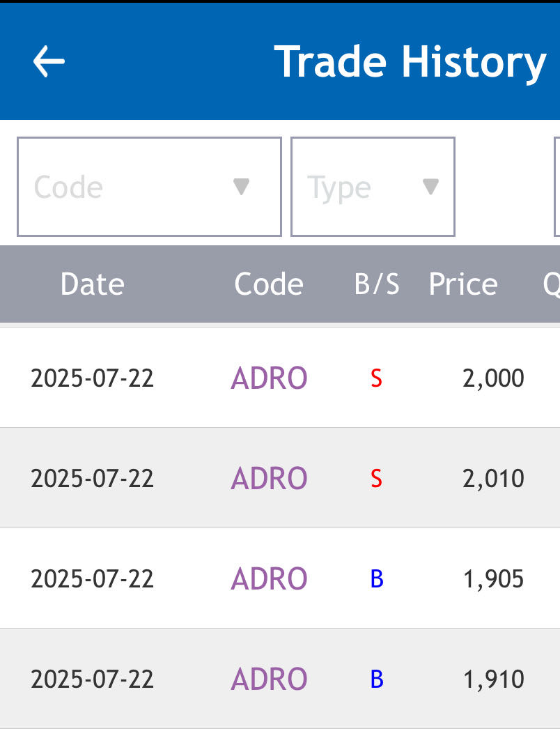Sort by the Date column header

92,284
